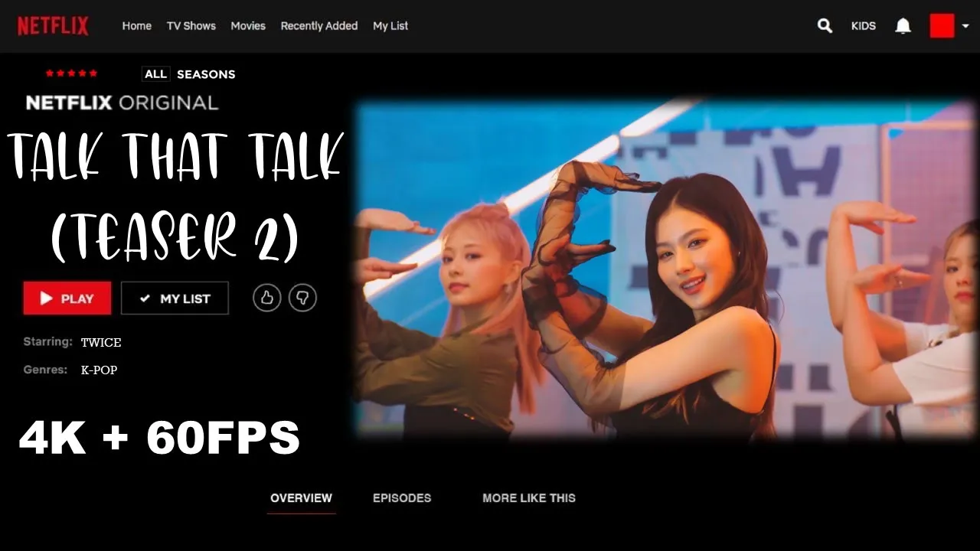Click the K-POP genre link
The height and width of the screenshot is (551, 980).
[99, 370]
